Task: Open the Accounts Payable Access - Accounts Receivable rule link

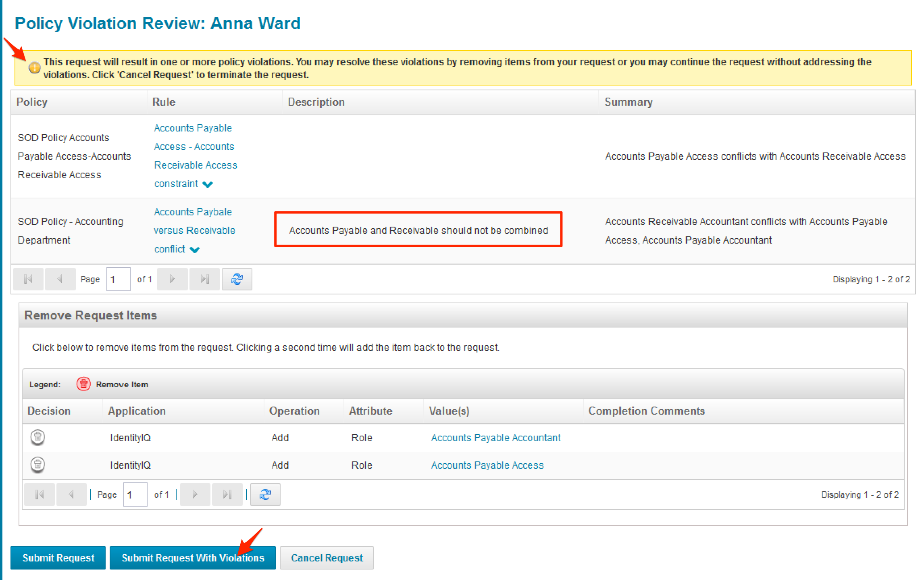Action: [x=196, y=156]
